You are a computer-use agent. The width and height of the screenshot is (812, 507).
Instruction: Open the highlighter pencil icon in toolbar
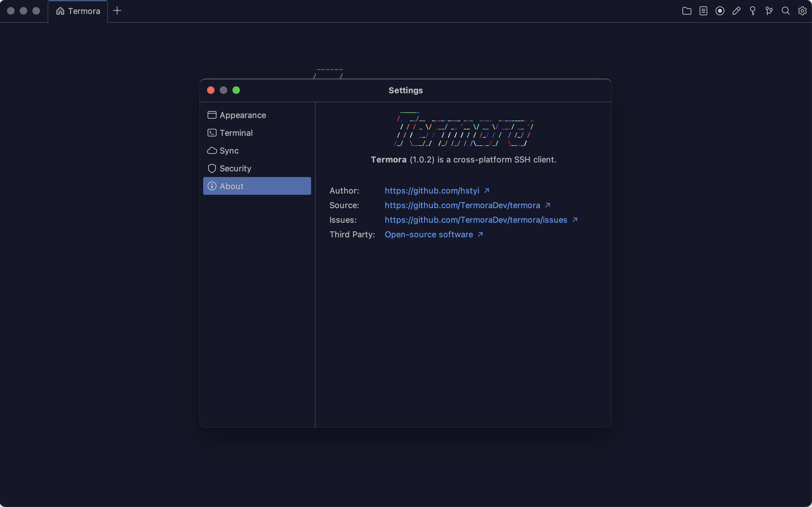click(x=736, y=11)
